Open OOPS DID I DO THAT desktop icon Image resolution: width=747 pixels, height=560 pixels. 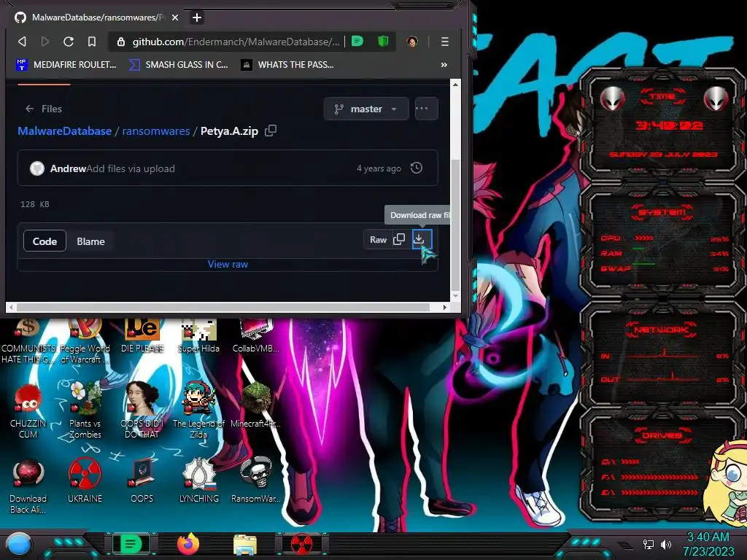tap(142, 410)
